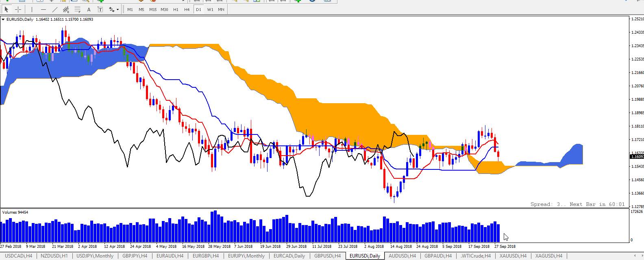Viewport: 644px width, 260px height.
Task: Switch chart to H4 timeframe
Action: pos(187,9)
